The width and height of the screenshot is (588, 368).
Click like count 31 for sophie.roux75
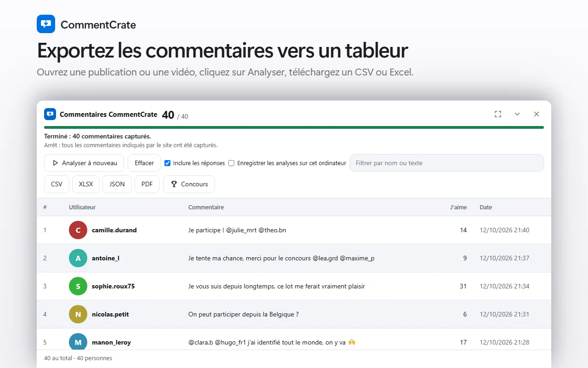pos(463,286)
